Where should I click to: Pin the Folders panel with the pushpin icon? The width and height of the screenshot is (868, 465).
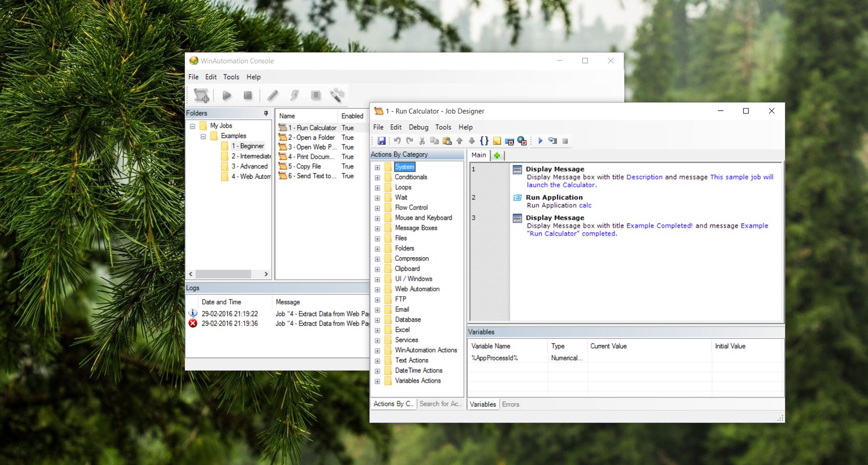(266, 113)
